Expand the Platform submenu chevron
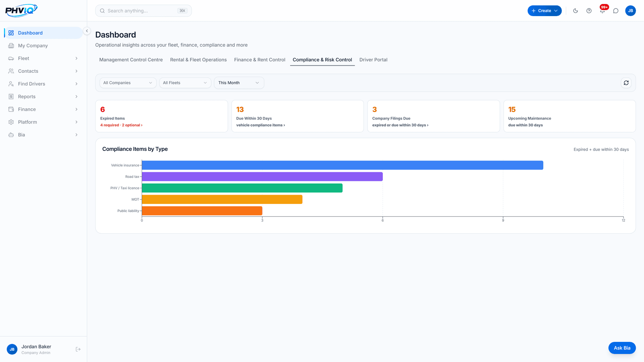 tap(76, 122)
